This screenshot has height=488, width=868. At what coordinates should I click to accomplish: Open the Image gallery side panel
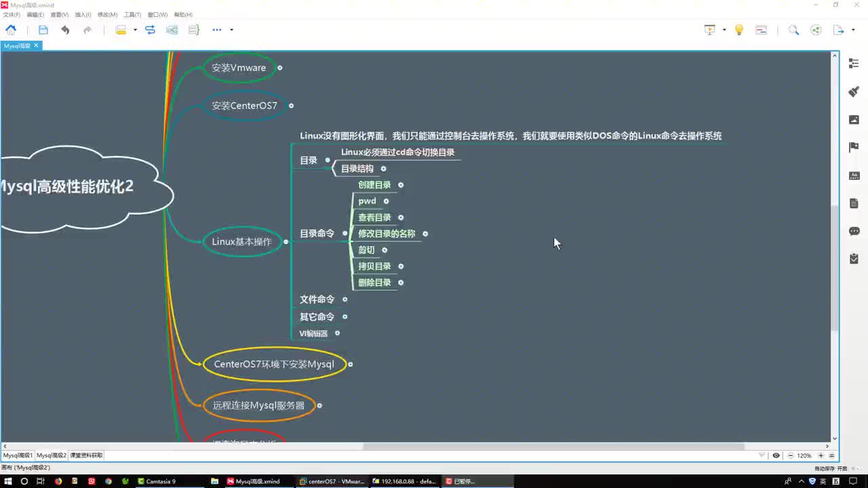coord(854,119)
